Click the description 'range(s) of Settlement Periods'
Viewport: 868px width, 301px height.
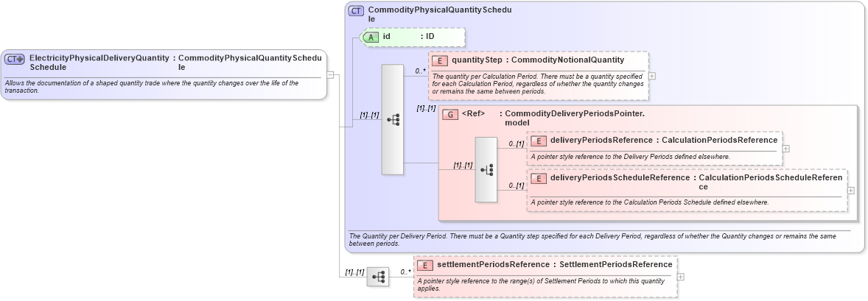coord(541,284)
